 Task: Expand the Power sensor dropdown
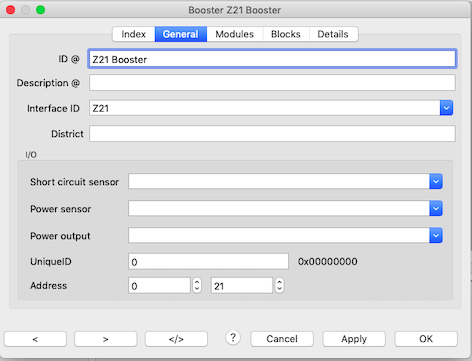coord(436,209)
